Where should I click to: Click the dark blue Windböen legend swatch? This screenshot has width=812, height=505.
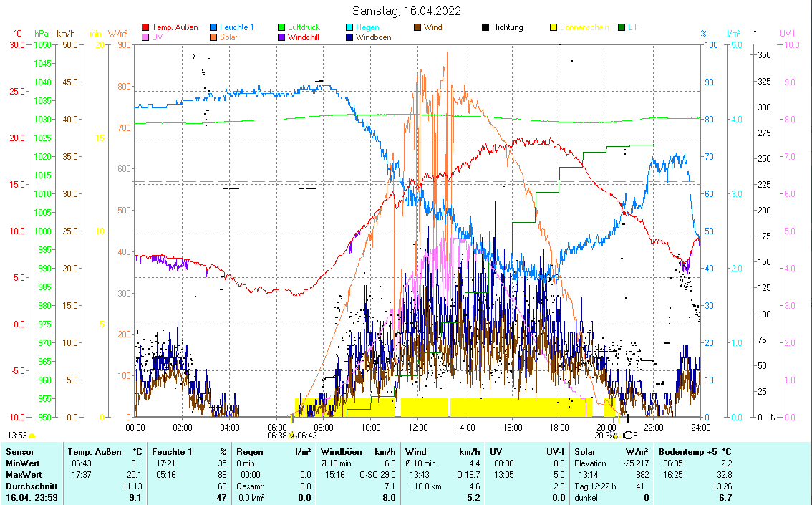pyautogui.click(x=349, y=37)
